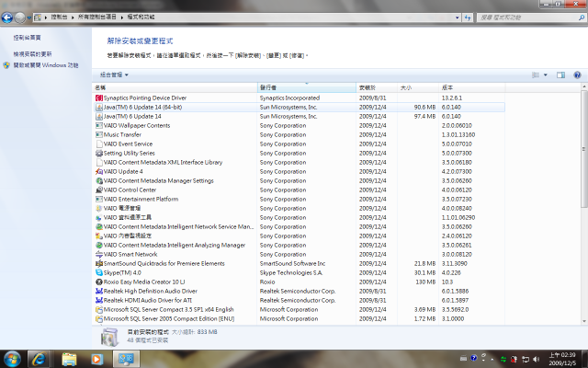Click the Skype(TM) 4.0 icon
Screen dimensions: 588x368
click(99, 272)
